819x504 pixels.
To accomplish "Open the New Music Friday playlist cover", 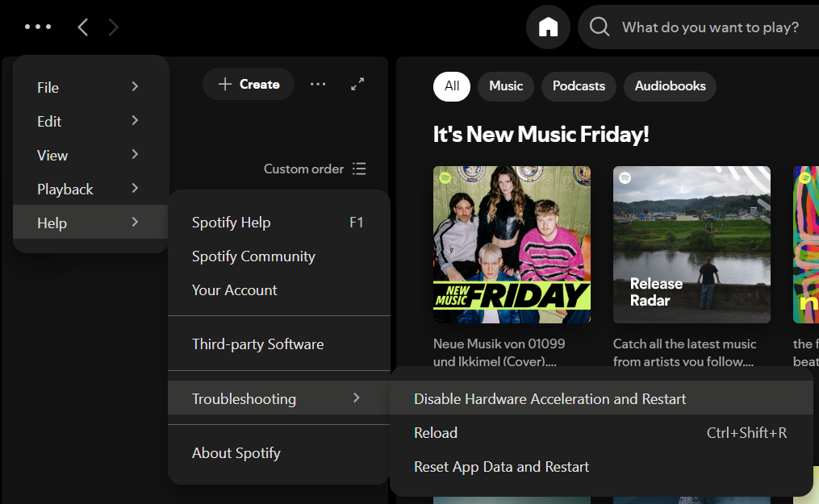I will click(512, 244).
